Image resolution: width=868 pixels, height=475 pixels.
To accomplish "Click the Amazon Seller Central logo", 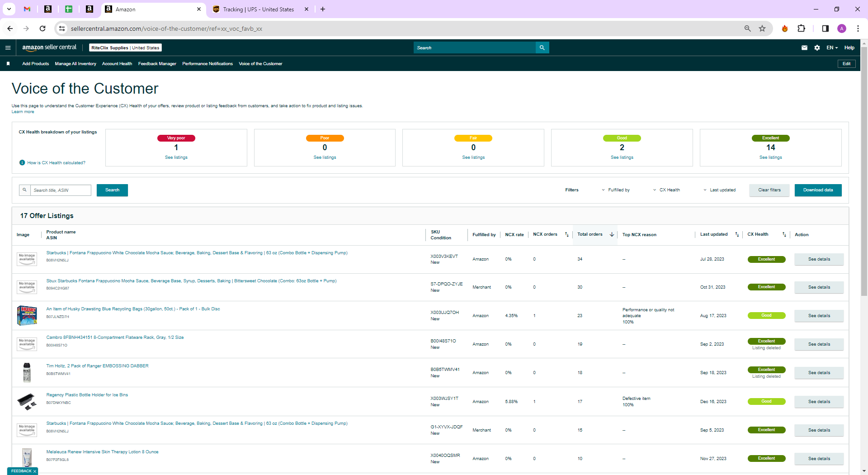I will coord(49,47).
